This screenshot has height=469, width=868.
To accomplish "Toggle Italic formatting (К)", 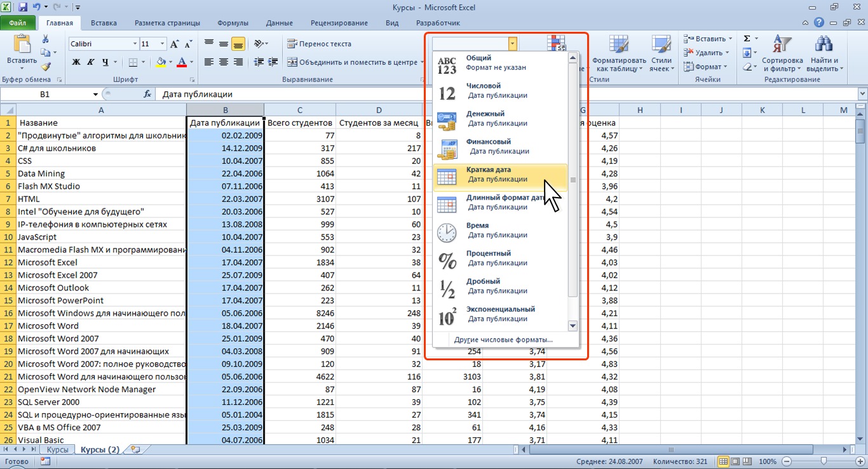I will coord(91,62).
